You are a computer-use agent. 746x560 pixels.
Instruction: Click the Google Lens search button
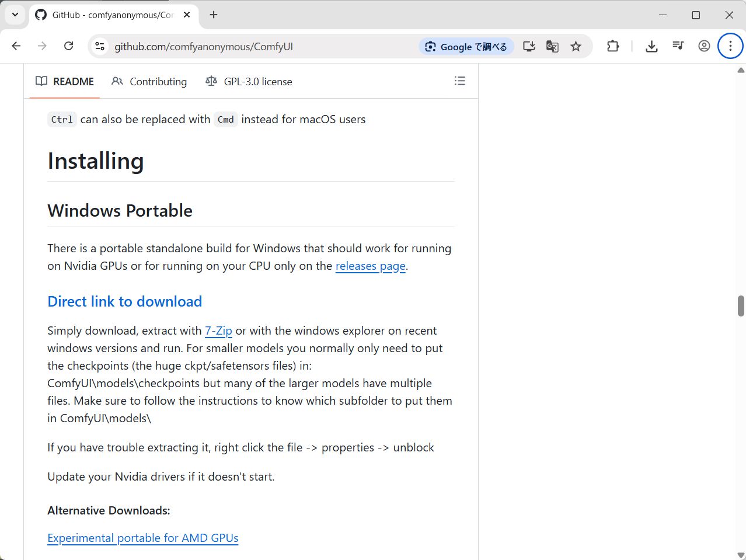click(x=466, y=47)
